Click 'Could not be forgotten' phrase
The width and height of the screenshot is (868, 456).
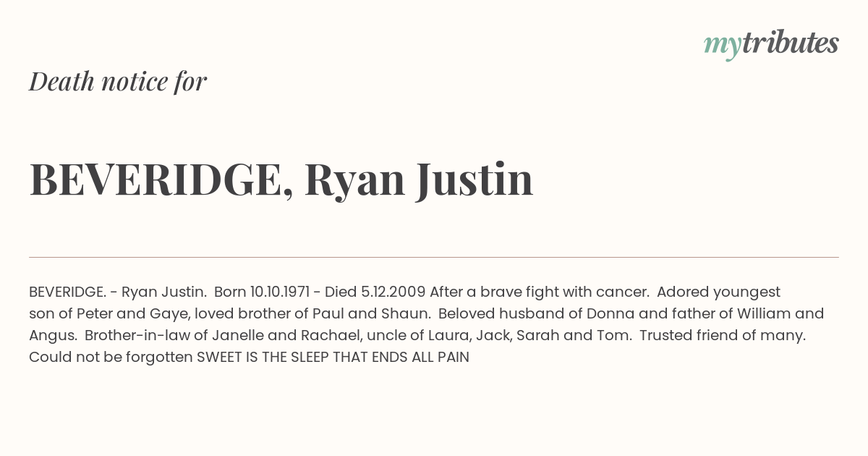pos(111,358)
